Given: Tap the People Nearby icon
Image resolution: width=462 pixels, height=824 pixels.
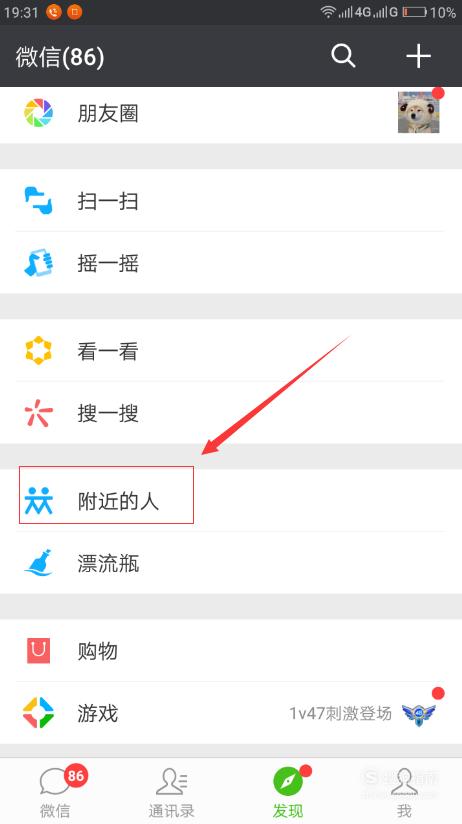Looking at the screenshot, I should 38,500.
